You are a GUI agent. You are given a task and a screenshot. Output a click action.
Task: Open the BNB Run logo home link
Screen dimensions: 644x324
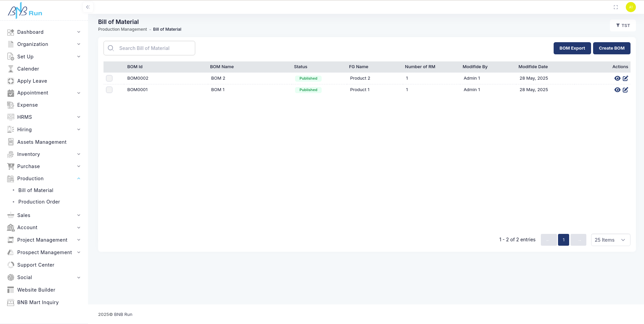click(x=25, y=10)
